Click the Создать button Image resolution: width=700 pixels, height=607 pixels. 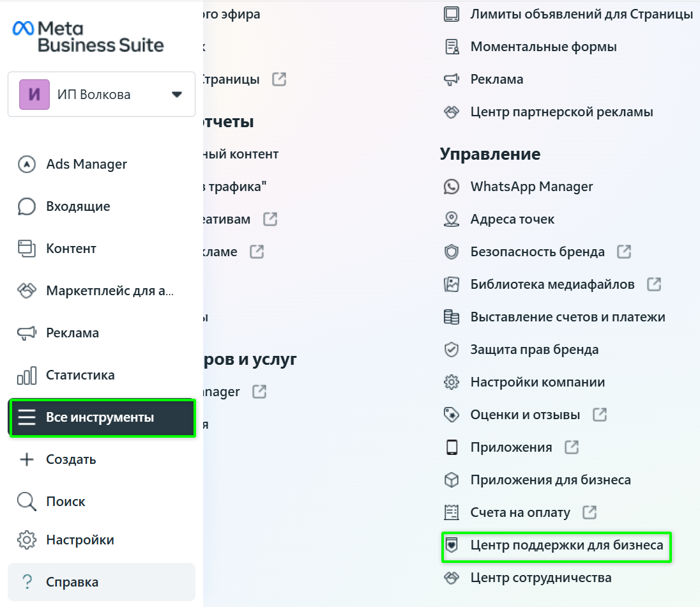(x=70, y=459)
